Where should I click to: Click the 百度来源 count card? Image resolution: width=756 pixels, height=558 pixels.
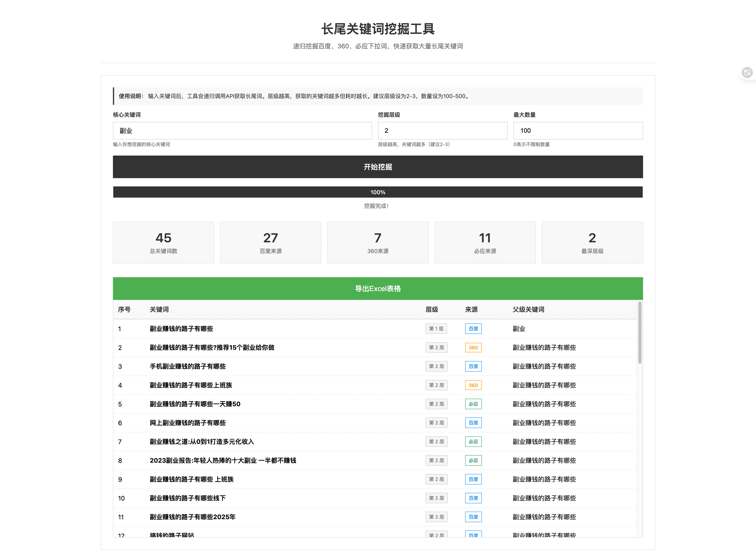270,243
